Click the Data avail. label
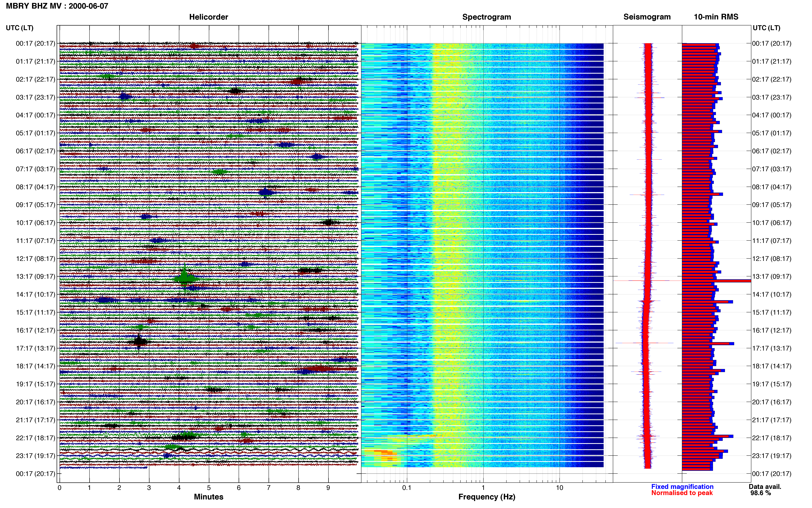The width and height of the screenshot is (812, 508). pyautogui.click(x=765, y=486)
